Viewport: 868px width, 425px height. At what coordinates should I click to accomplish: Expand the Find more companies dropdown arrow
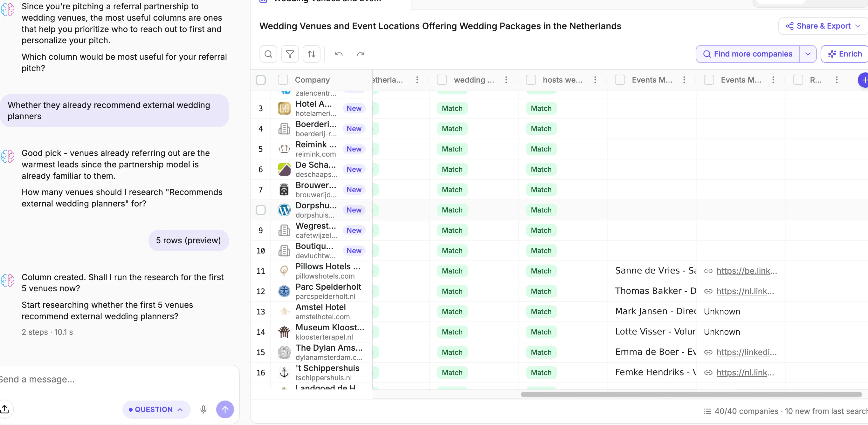[808, 54]
